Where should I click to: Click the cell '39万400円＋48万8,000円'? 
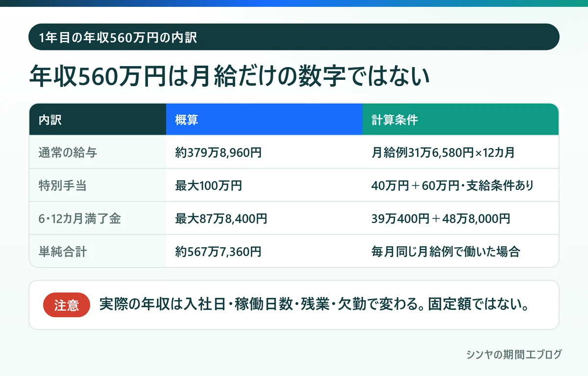441,218
